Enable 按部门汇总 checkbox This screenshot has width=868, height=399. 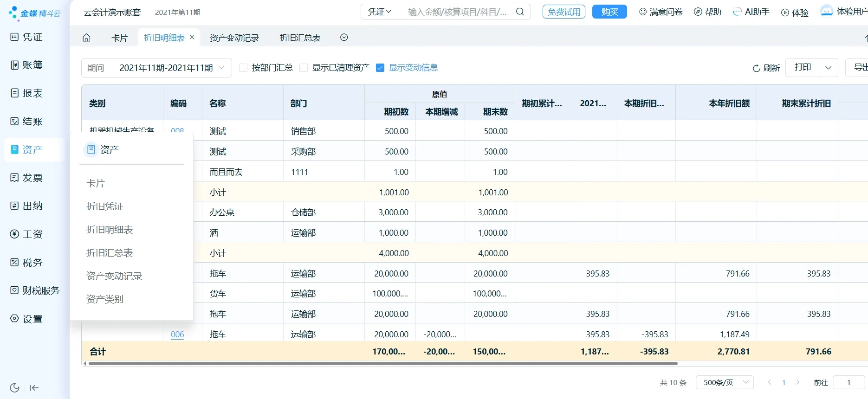(243, 68)
